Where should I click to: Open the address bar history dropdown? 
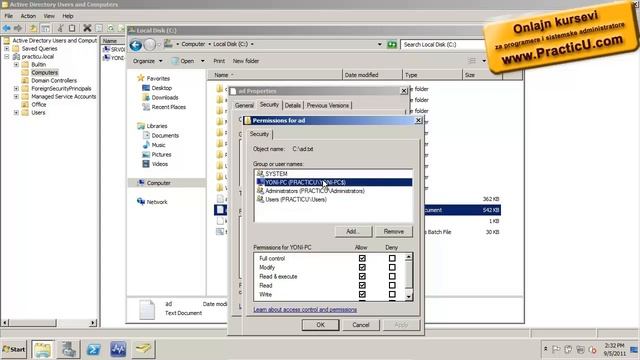[x=380, y=44]
